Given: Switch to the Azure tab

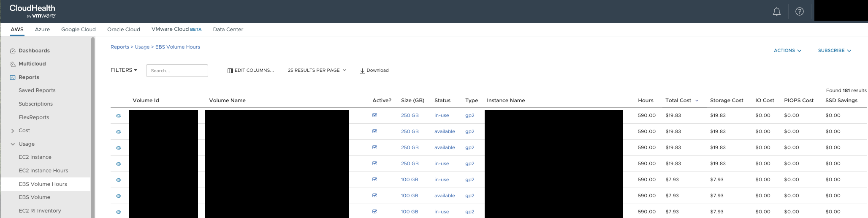Looking at the screenshot, I should [x=42, y=30].
